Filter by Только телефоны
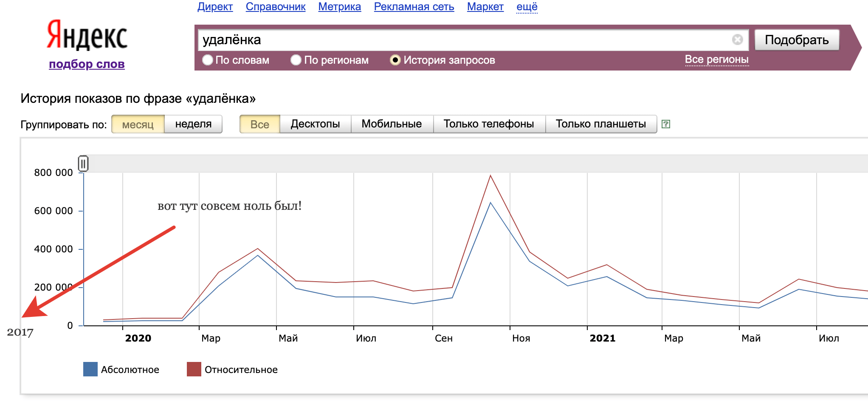The height and width of the screenshot is (404, 868). tap(489, 124)
